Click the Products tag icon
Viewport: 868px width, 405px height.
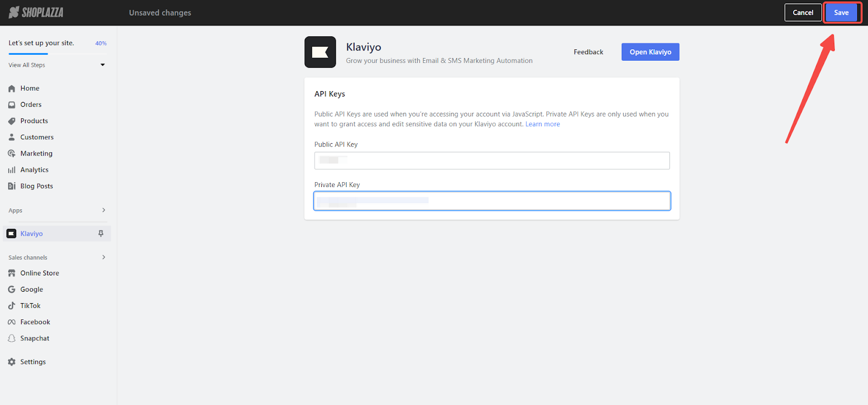[11, 121]
